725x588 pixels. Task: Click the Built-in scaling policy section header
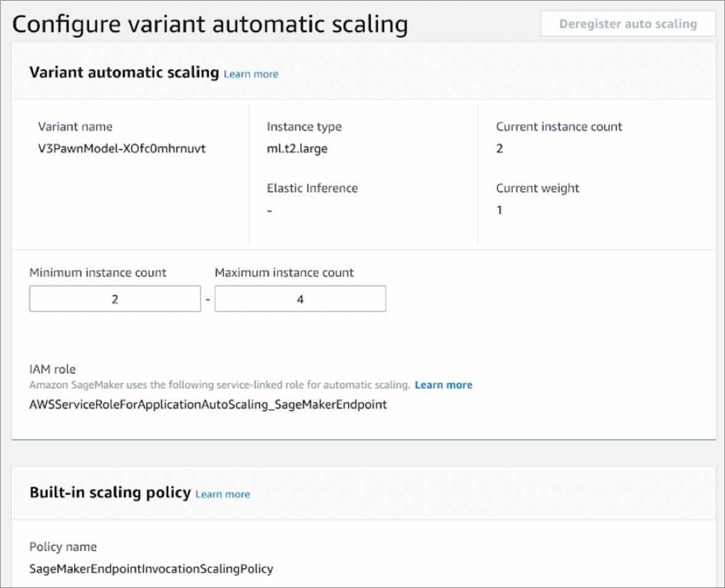click(x=108, y=493)
